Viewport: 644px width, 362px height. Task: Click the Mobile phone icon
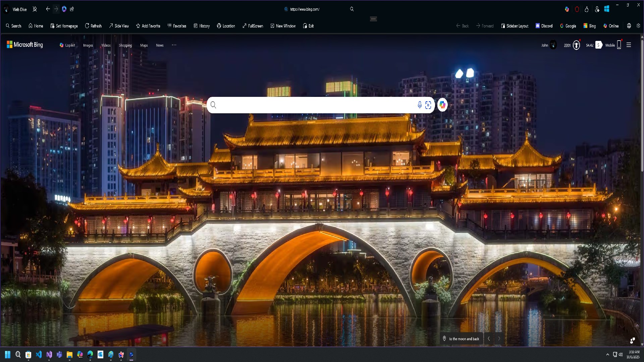619,45
